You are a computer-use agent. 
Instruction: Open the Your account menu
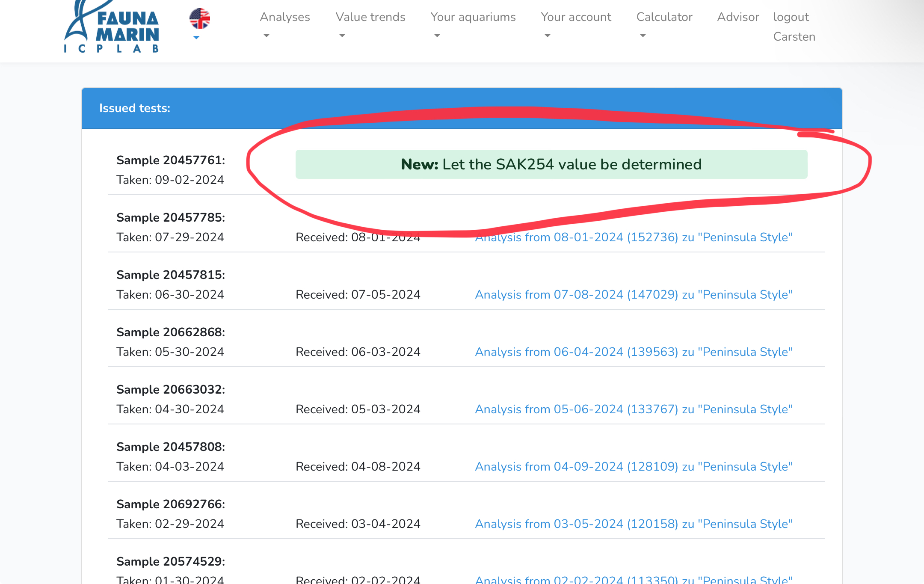576,17
